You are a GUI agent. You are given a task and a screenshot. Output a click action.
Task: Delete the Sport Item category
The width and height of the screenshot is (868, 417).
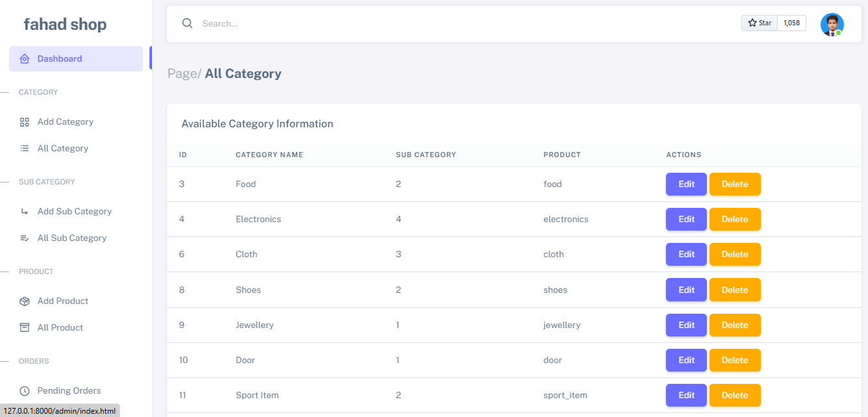pyautogui.click(x=735, y=395)
